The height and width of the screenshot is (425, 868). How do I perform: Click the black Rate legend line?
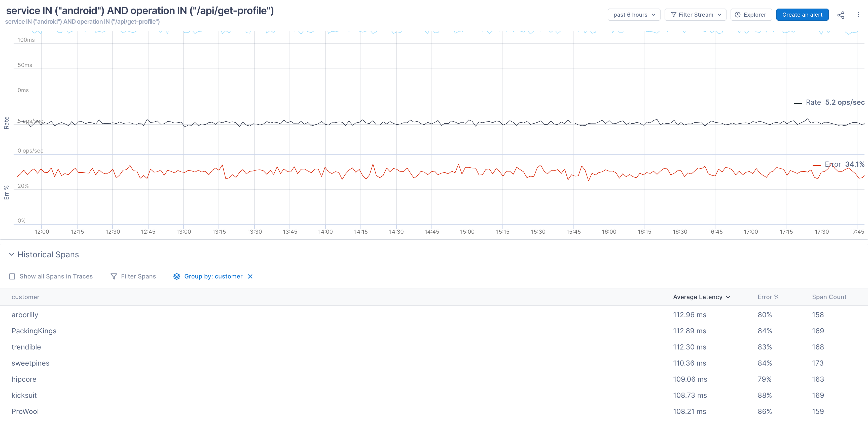(x=798, y=103)
